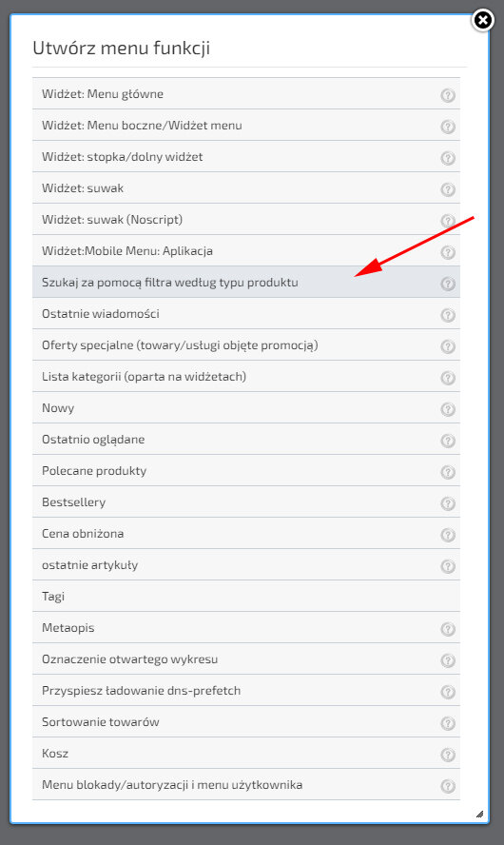
Task: Open help icon next to Bestsellery
Action: 448,504
